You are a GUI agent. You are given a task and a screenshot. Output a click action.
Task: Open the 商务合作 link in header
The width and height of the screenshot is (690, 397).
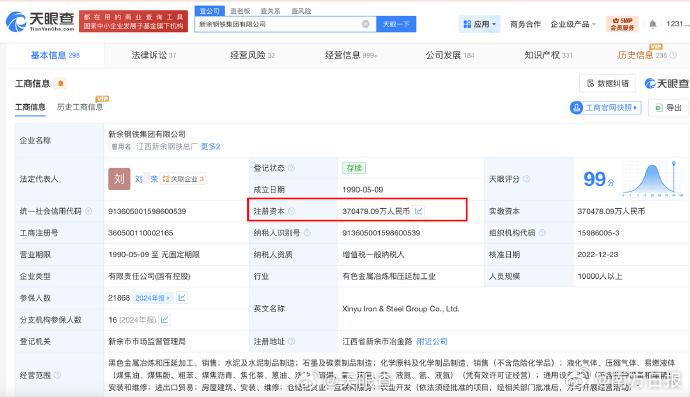point(525,24)
